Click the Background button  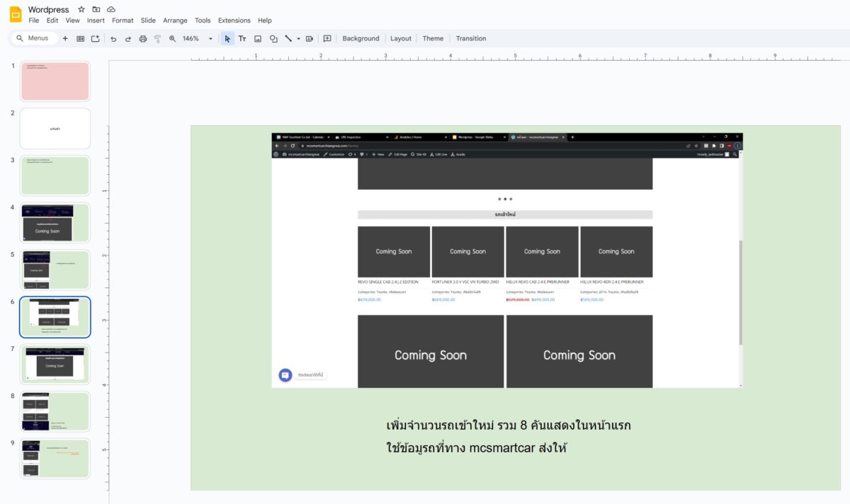coord(361,39)
